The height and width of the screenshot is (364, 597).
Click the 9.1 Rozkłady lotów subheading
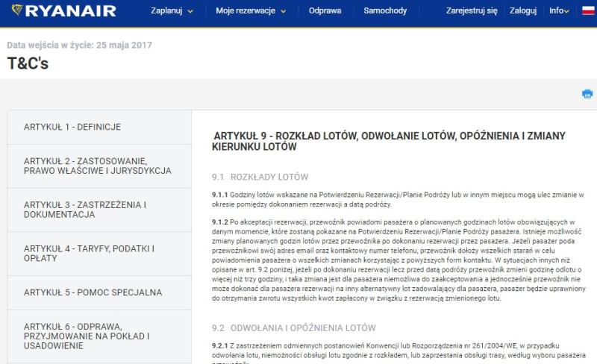tap(260, 177)
